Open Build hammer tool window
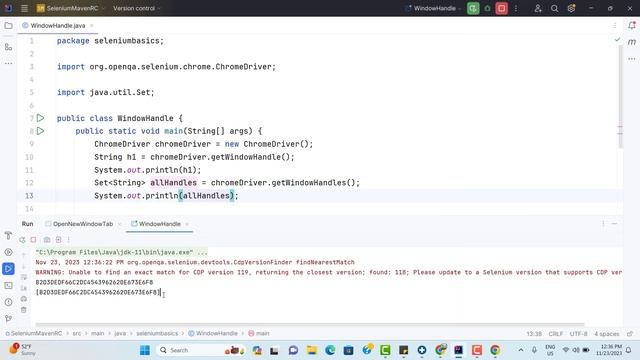Screen dimensions: 640x360 [x=8, y=236]
